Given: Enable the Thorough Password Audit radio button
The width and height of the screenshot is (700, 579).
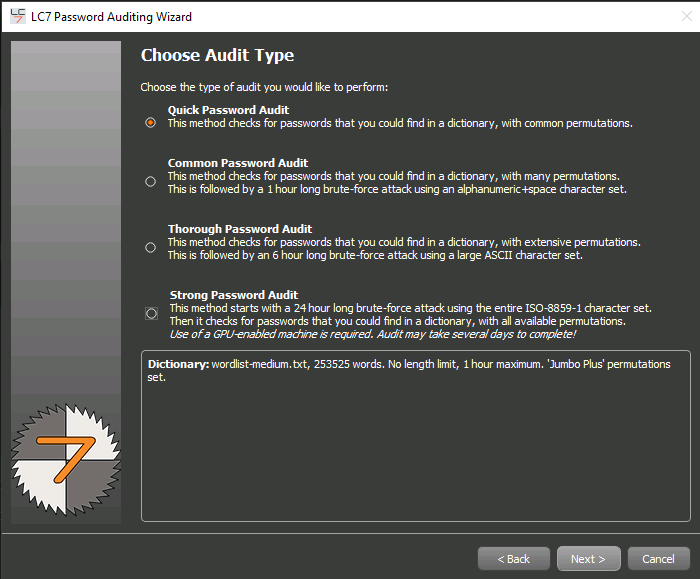Looking at the screenshot, I should 151,247.
